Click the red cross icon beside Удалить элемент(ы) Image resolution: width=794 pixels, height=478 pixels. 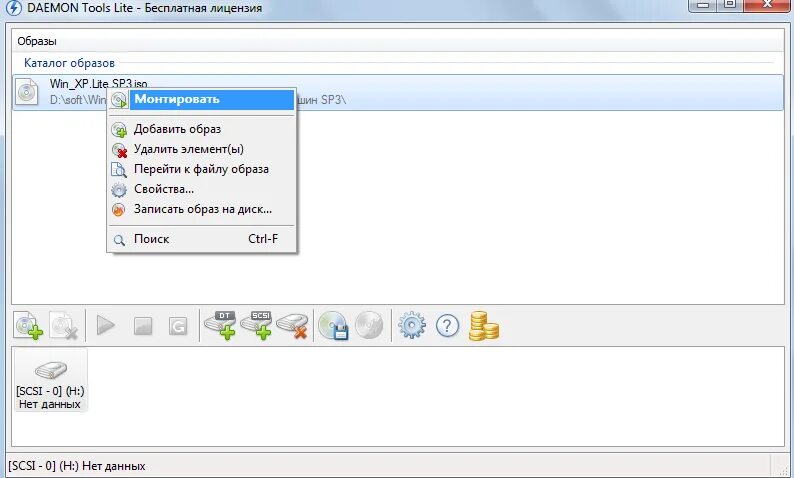[119, 150]
